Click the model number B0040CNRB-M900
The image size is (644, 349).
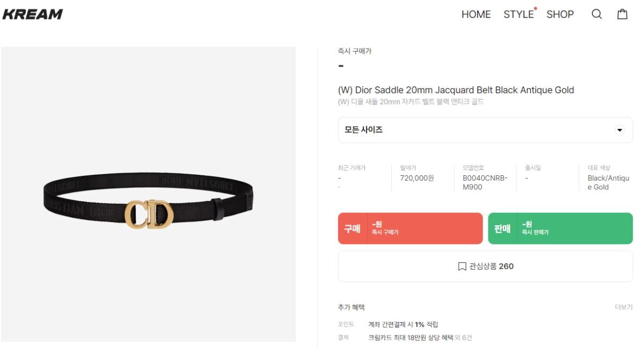point(485,182)
